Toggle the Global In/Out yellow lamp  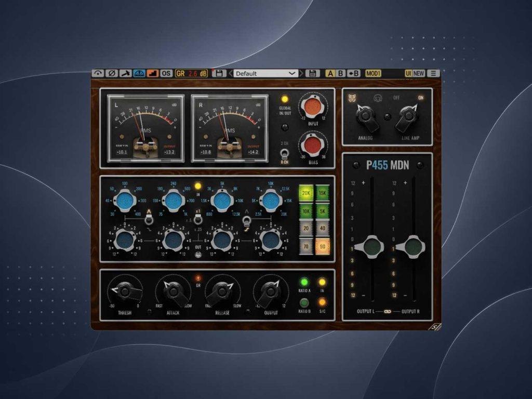285,99
